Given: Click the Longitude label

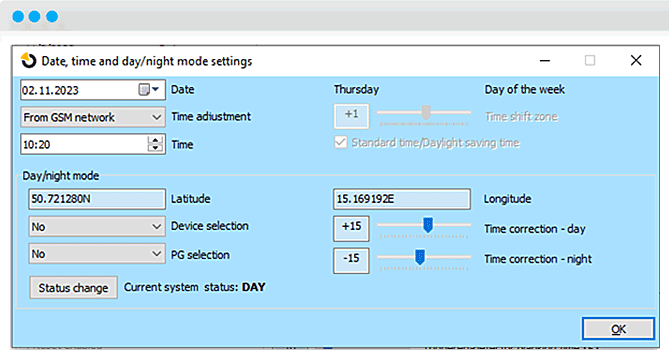Looking at the screenshot, I should point(507,199).
